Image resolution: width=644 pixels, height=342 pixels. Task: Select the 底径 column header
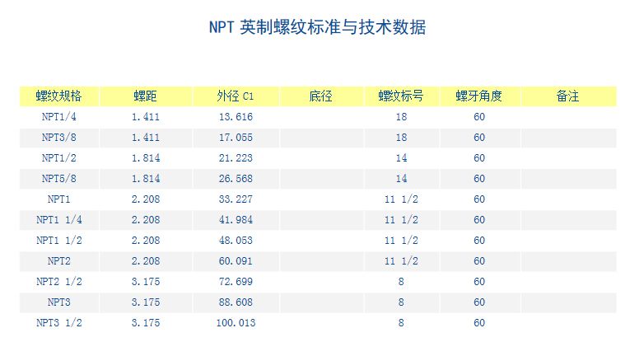pyautogui.click(x=320, y=96)
